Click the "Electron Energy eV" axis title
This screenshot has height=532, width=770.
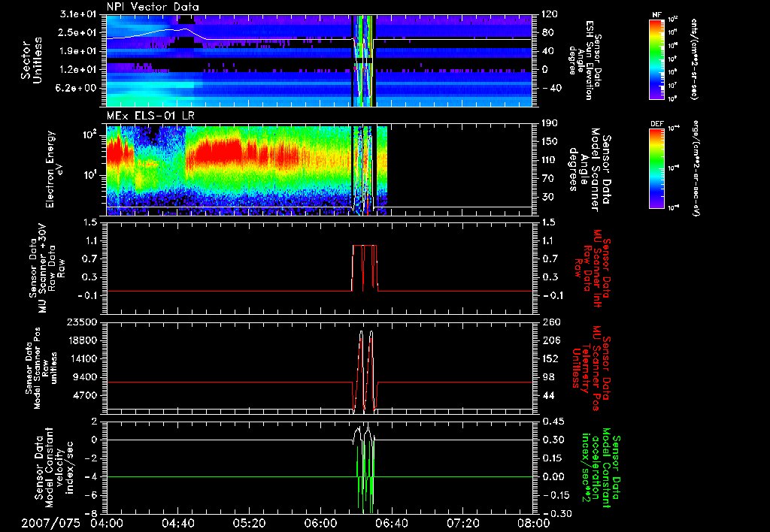coord(54,169)
